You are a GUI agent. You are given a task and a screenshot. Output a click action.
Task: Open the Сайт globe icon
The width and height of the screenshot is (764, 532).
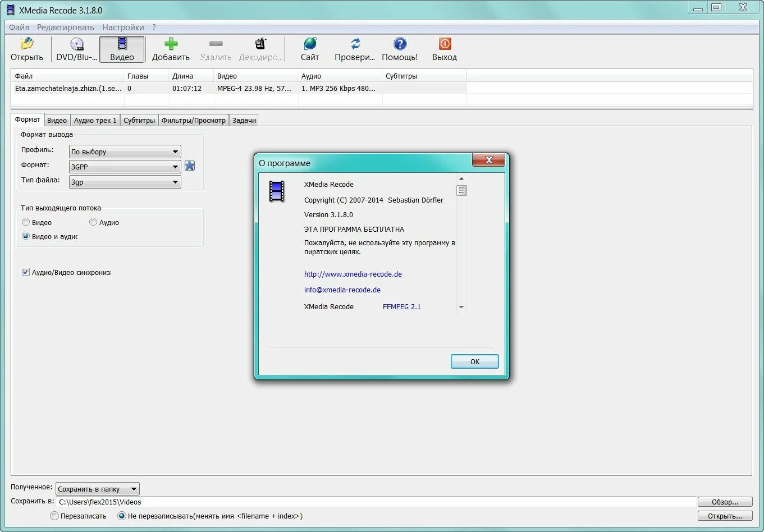click(310, 44)
